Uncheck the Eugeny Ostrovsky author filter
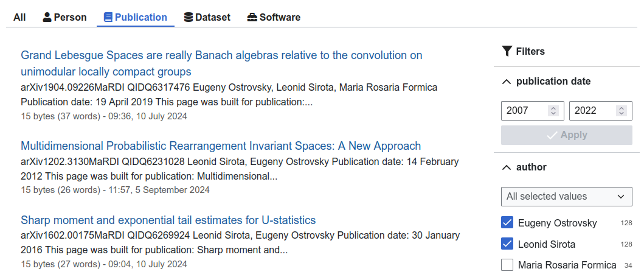644x277 pixels. pos(507,223)
